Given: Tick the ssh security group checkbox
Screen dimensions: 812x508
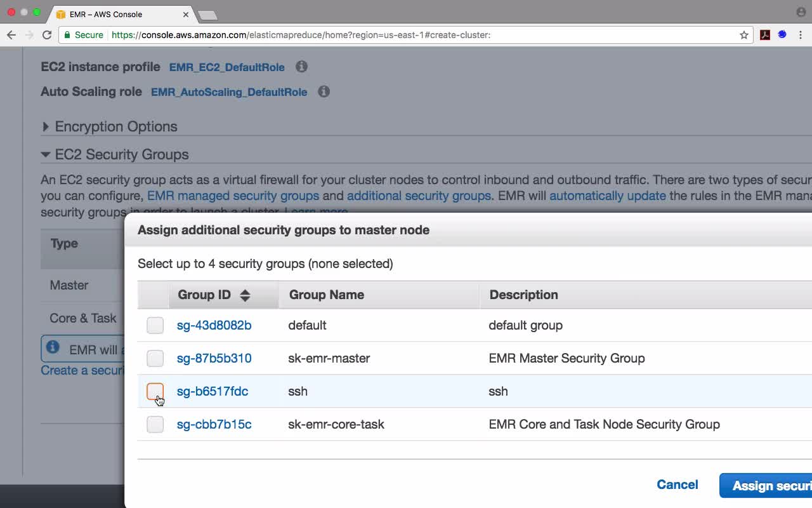Looking at the screenshot, I should click(155, 391).
